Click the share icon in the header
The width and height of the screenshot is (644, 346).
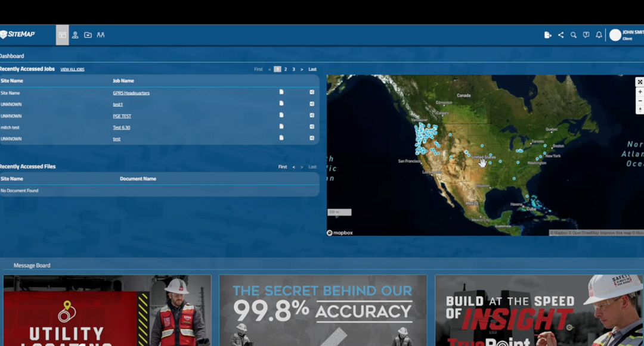click(561, 35)
